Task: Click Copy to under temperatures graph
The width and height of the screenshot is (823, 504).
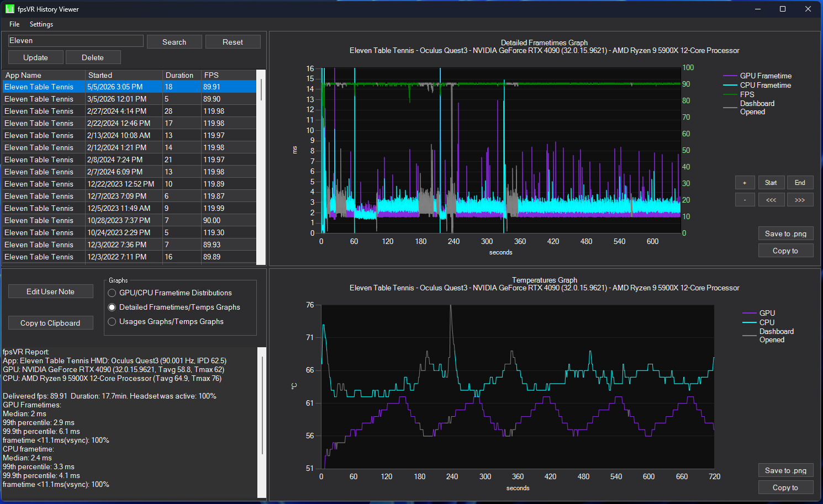Action: tap(785, 487)
